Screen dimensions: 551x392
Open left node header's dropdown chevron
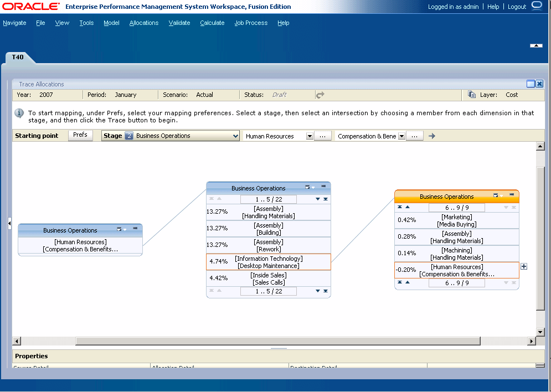[125, 229]
